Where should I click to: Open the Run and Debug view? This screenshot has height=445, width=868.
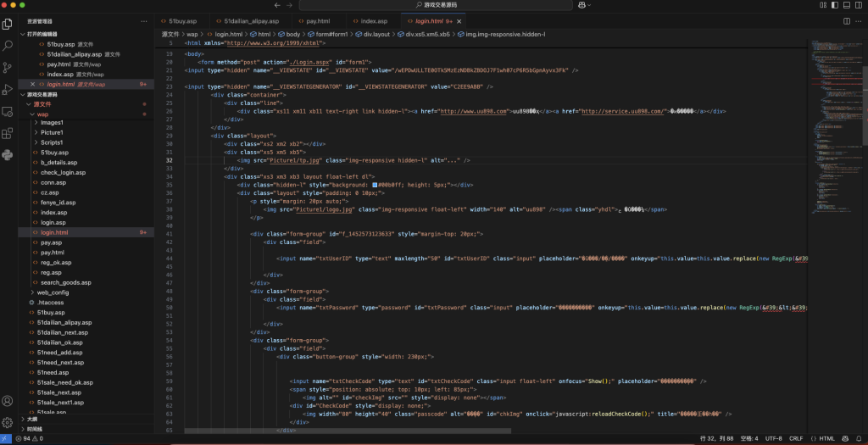coord(7,89)
